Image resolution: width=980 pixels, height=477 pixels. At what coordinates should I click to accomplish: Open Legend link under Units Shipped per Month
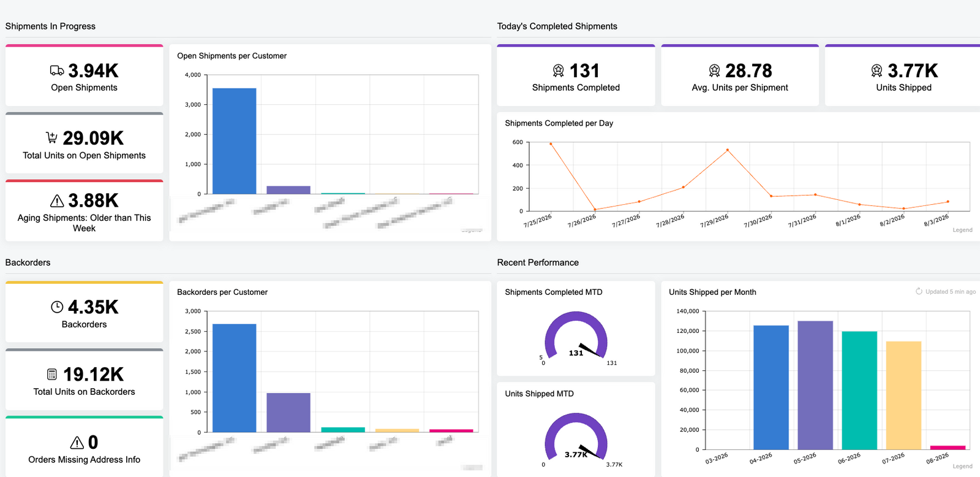(962, 466)
